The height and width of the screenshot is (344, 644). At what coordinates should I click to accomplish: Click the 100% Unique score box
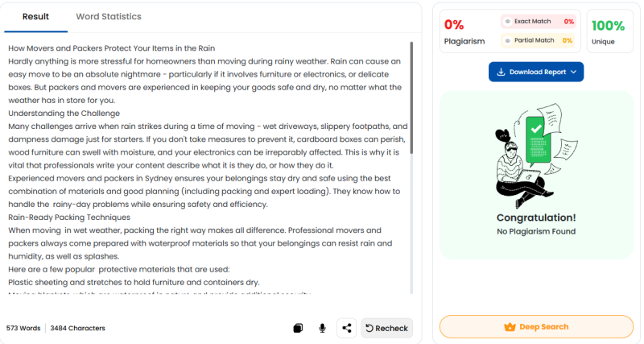[x=610, y=31]
